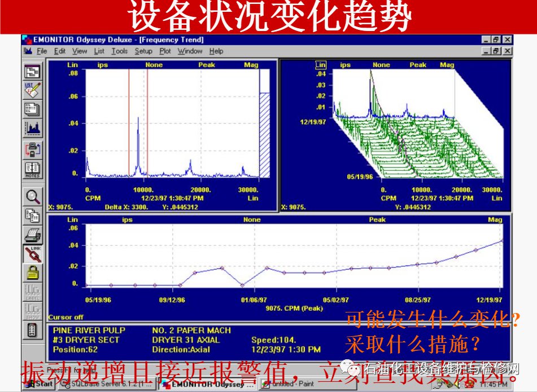The width and height of the screenshot is (537, 392).
Task: Click the hierarchy tree view icon
Action: pos(33,72)
